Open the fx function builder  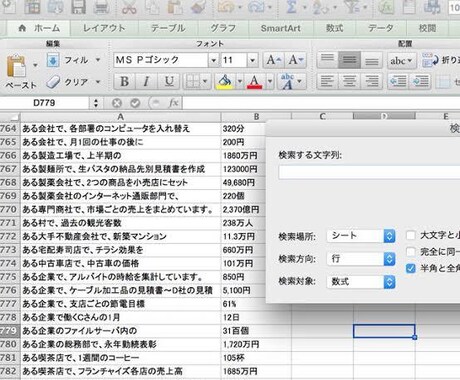174,103
